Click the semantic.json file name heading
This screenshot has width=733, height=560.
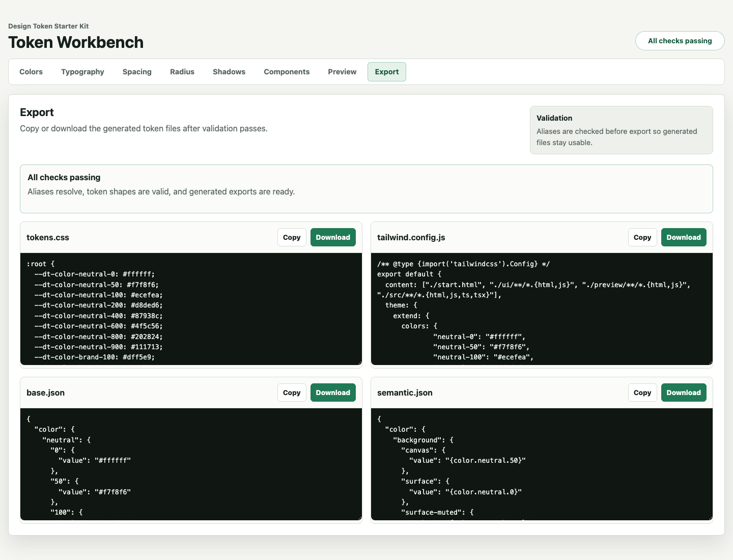pyautogui.click(x=405, y=393)
